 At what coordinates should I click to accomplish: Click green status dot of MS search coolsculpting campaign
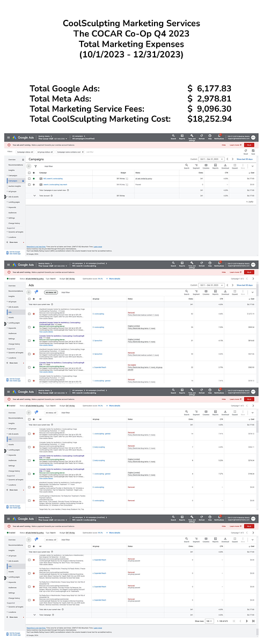coord(34,179)
